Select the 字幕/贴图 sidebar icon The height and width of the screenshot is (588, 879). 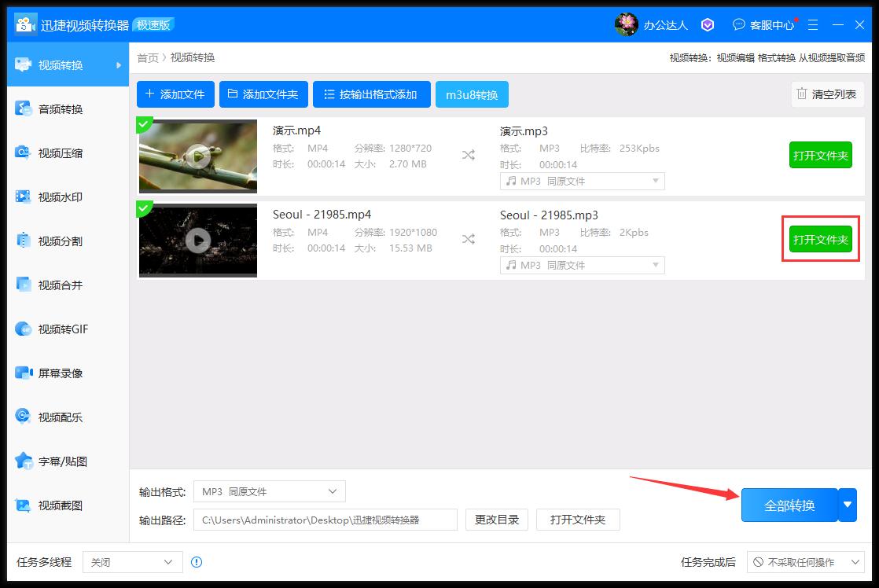coord(51,461)
